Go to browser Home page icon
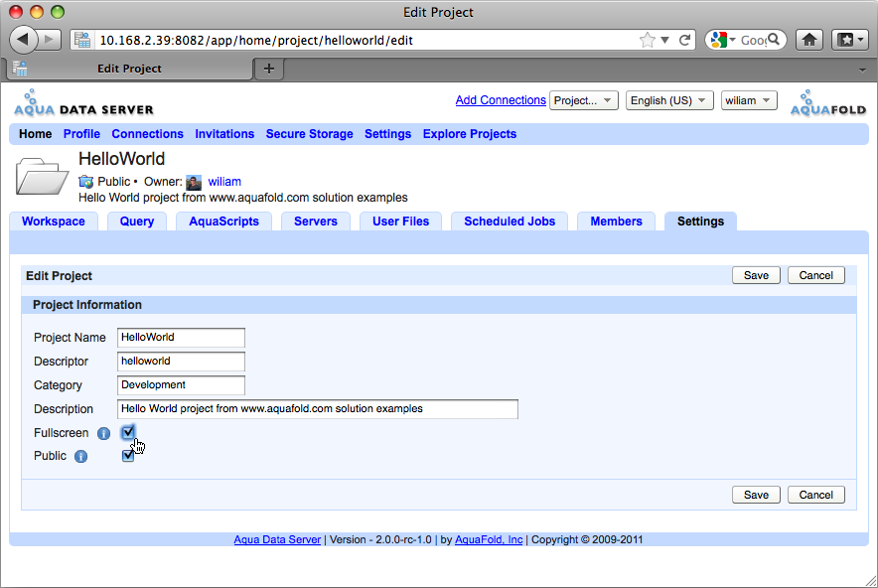878x588 pixels. pos(809,40)
